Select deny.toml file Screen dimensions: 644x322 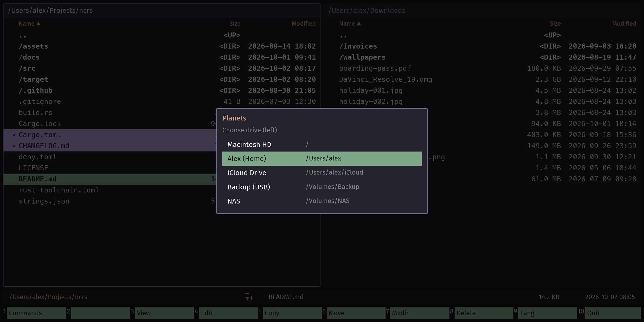110,157
